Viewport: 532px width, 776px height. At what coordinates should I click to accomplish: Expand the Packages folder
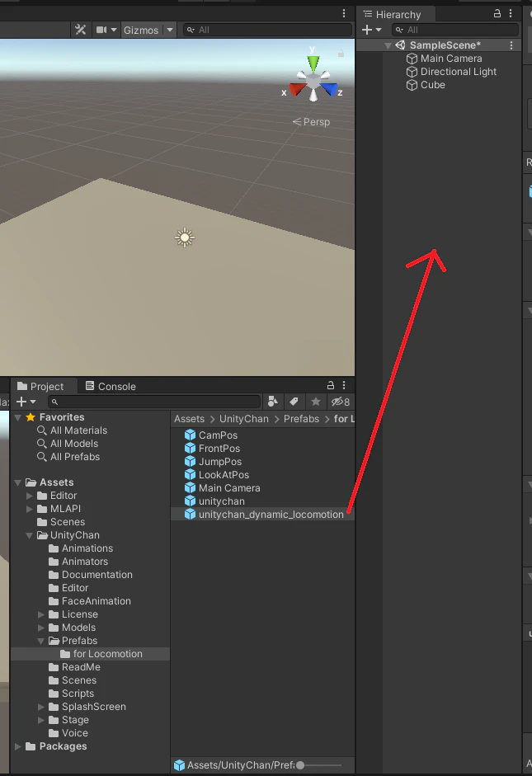point(18,746)
